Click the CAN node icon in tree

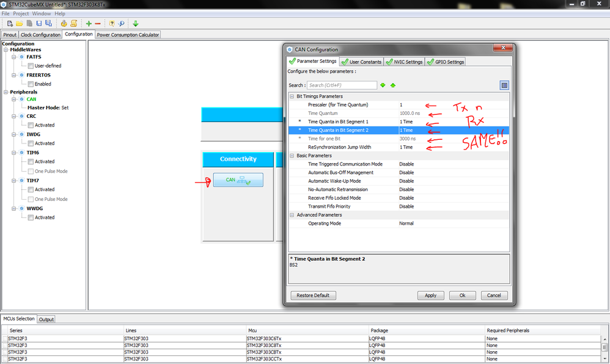[x=22, y=99]
